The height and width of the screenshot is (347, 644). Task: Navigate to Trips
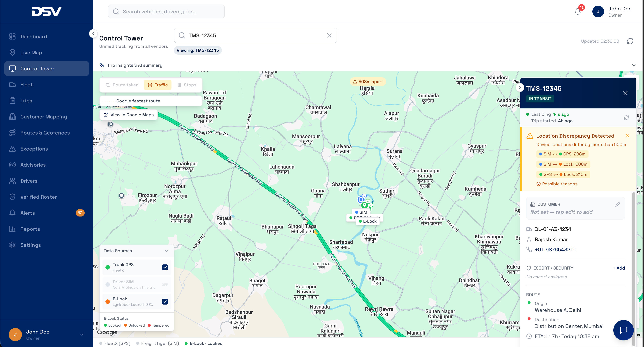tap(47, 101)
